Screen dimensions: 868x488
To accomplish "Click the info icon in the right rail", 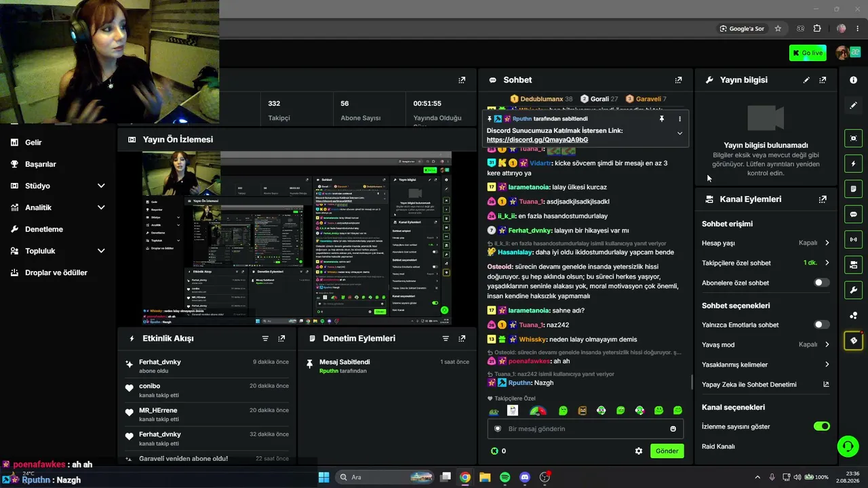I will (x=853, y=80).
